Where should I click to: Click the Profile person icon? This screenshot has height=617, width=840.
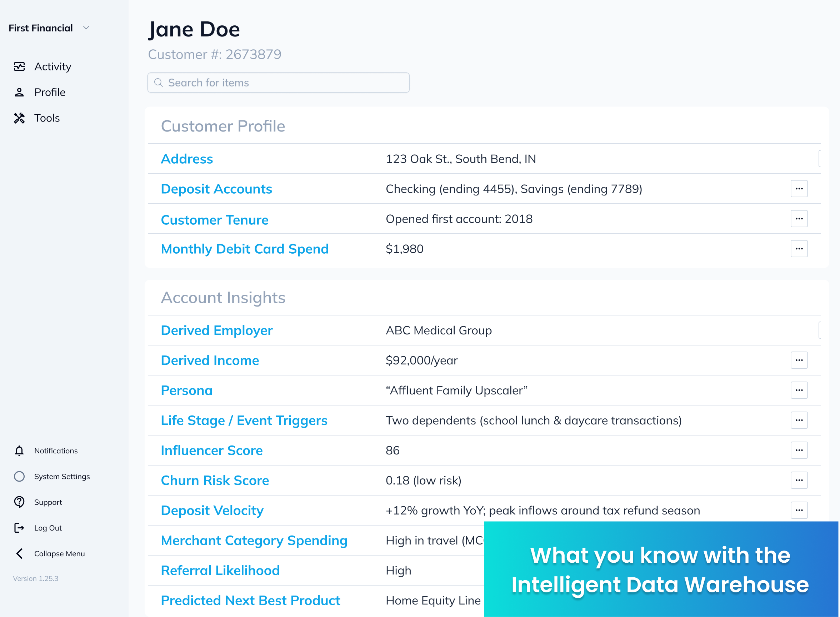19,92
